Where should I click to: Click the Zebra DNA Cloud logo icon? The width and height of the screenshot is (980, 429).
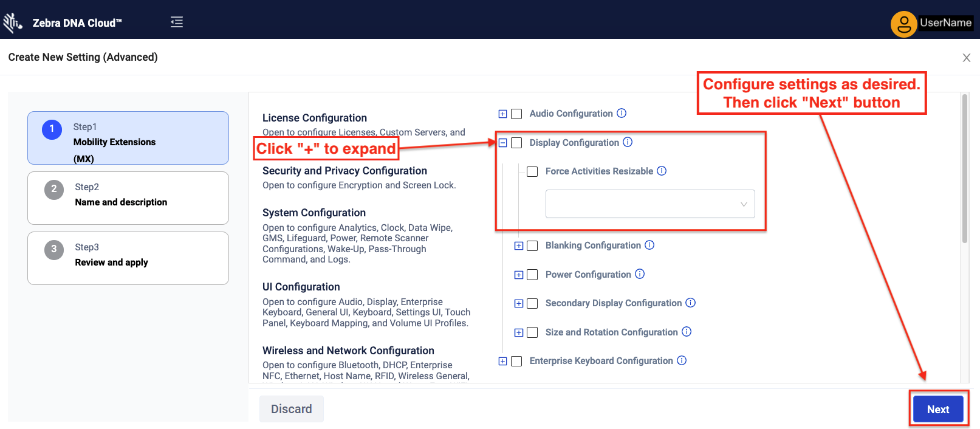point(12,22)
